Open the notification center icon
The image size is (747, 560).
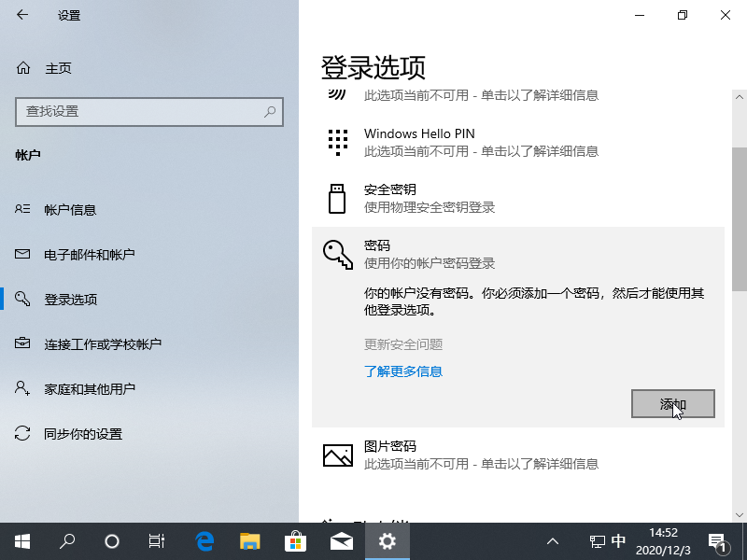(720, 541)
